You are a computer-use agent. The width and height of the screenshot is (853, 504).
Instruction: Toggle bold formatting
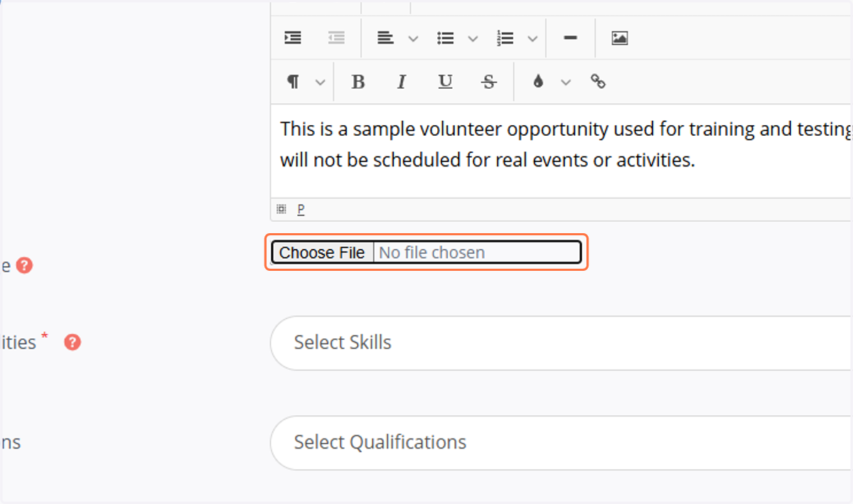tap(358, 82)
